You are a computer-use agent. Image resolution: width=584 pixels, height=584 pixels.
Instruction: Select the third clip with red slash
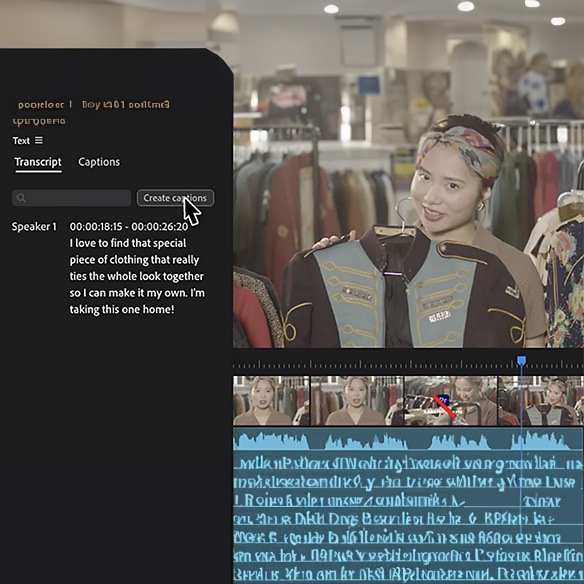pyautogui.click(x=450, y=400)
